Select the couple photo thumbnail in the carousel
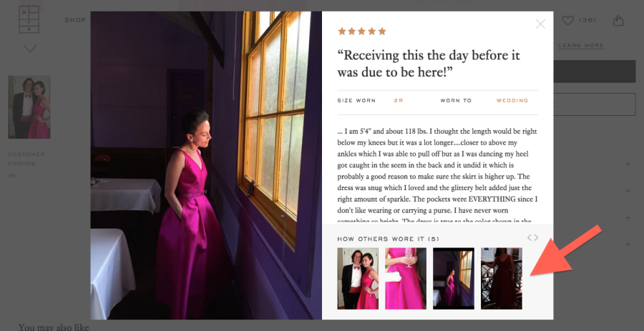644x331 pixels. [358, 278]
